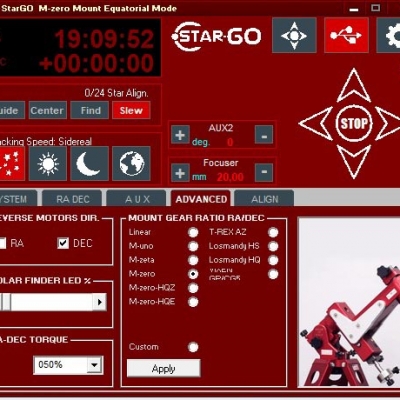Select solar tracking speed sun icon
The width and height of the screenshot is (400, 400).
point(48,163)
